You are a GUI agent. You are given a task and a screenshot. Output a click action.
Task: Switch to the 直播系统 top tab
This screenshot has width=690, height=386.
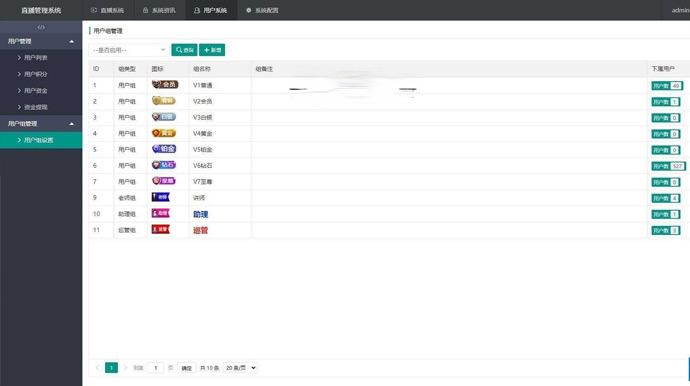(x=107, y=10)
